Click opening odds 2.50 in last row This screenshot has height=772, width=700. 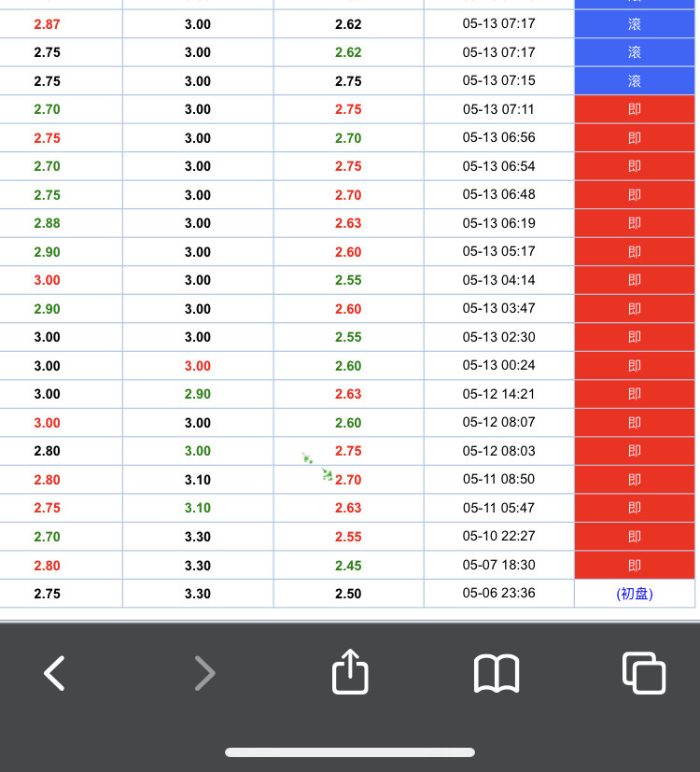pyautogui.click(x=348, y=594)
